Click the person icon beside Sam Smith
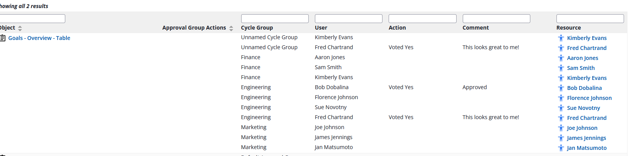The width and height of the screenshot is (644, 156). 561,68
